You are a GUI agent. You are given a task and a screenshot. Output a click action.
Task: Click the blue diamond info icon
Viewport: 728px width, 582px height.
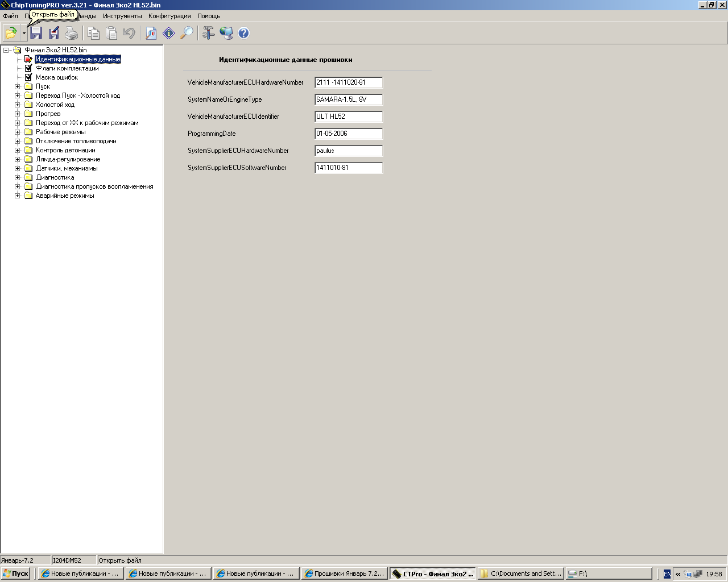[x=169, y=33]
